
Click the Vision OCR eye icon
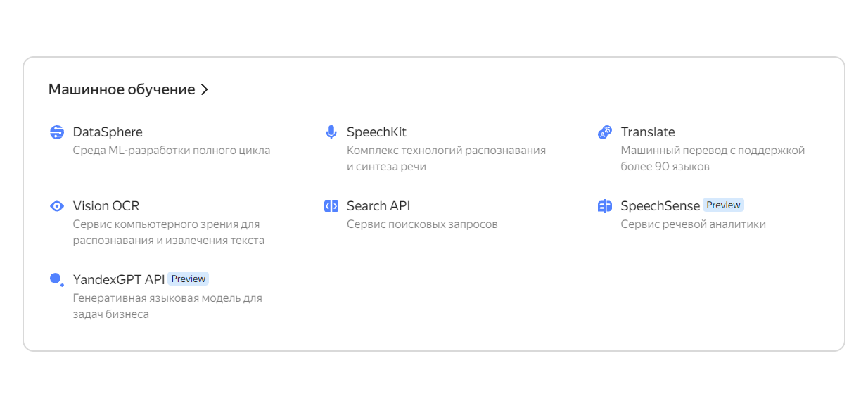[x=57, y=206]
